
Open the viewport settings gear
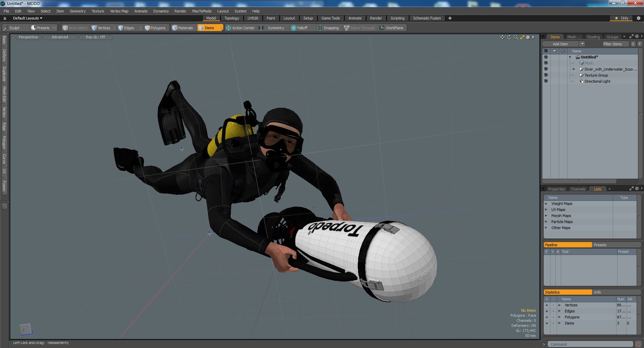528,37
